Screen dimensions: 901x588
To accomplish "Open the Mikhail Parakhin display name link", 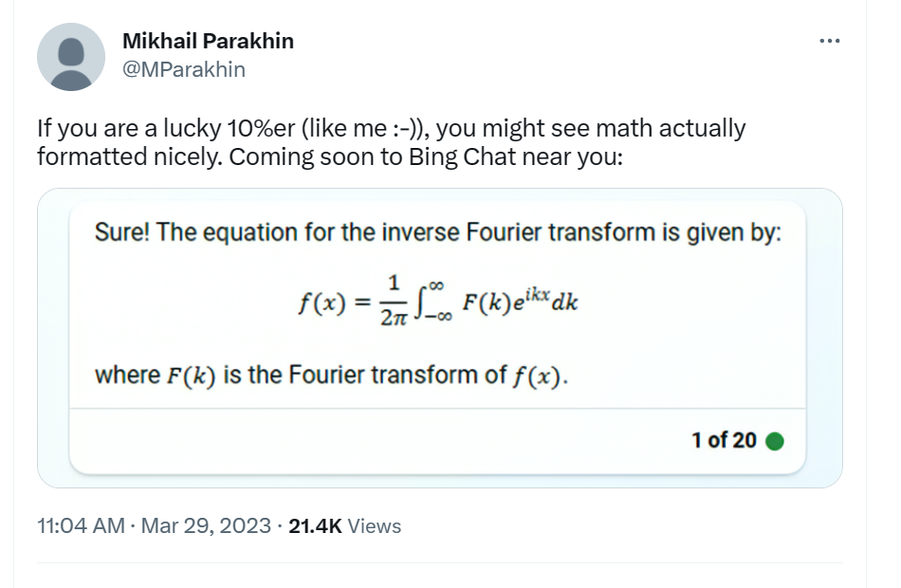I will point(209,41).
